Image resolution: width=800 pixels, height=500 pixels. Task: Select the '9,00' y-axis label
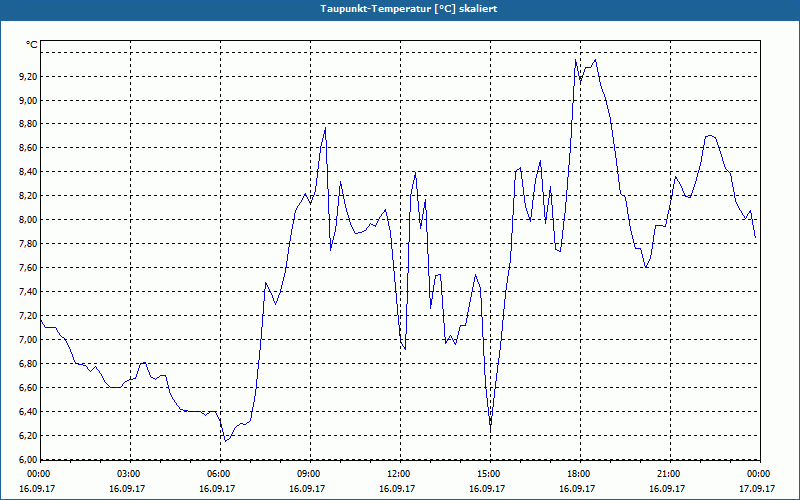click(28, 101)
